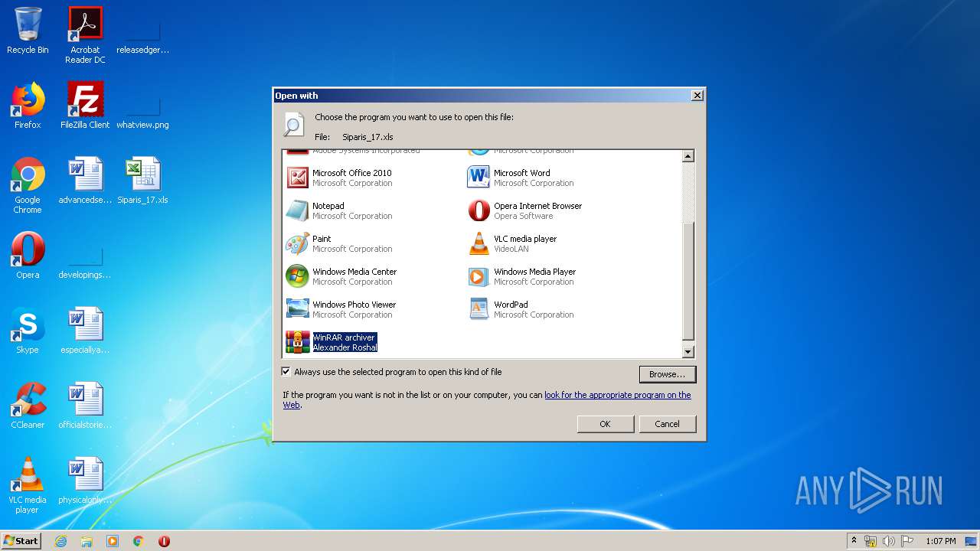This screenshot has width=980, height=551.
Task: Select the releasedger... desktop file
Action: (142, 31)
